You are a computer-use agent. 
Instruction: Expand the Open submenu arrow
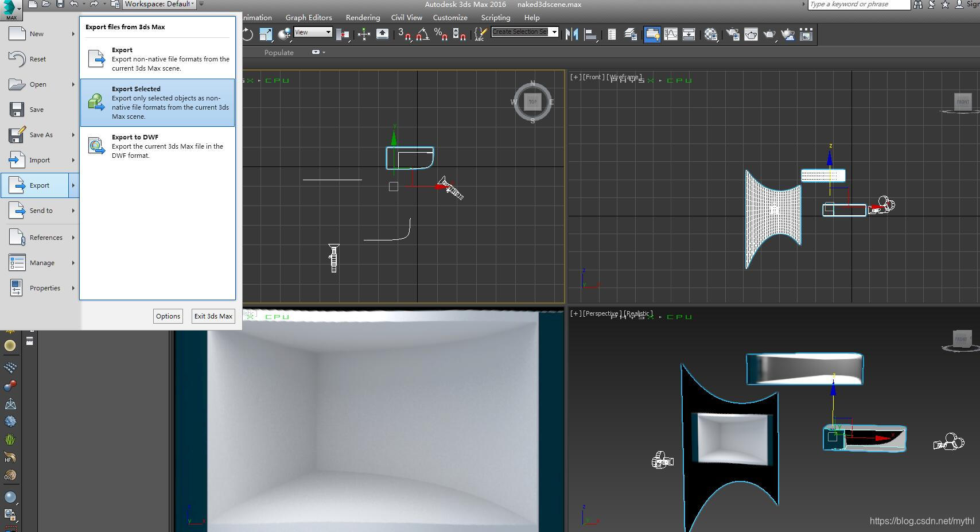(73, 84)
